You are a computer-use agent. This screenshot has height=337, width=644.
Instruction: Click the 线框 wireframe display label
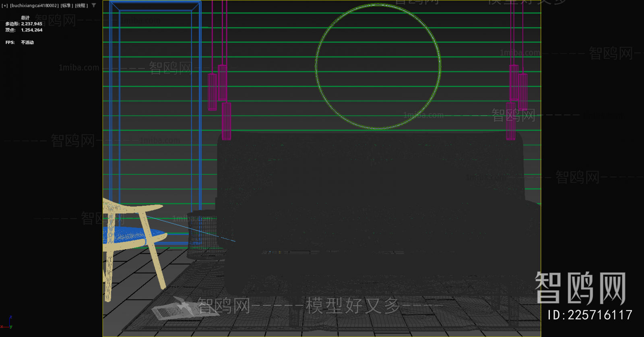[x=81, y=6]
